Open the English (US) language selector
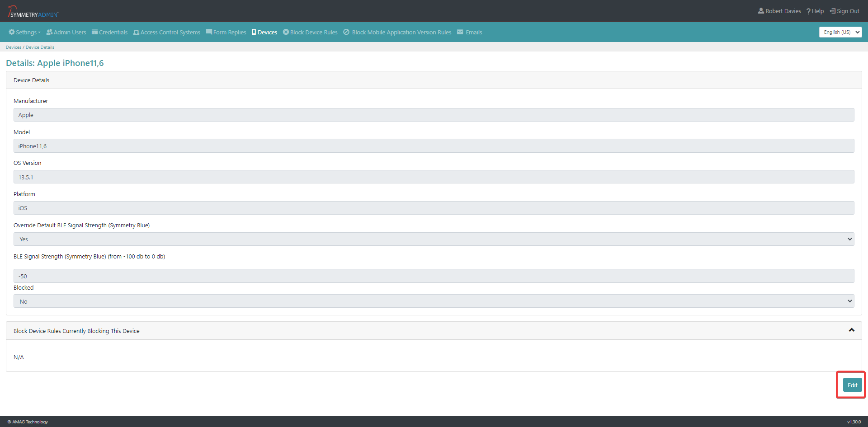Image resolution: width=868 pixels, height=427 pixels. [x=840, y=32]
